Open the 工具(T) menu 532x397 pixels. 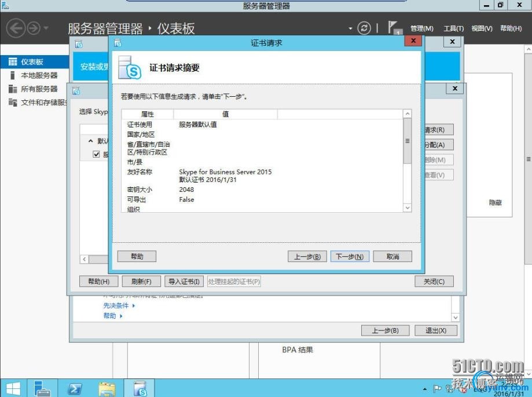tap(454, 28)
